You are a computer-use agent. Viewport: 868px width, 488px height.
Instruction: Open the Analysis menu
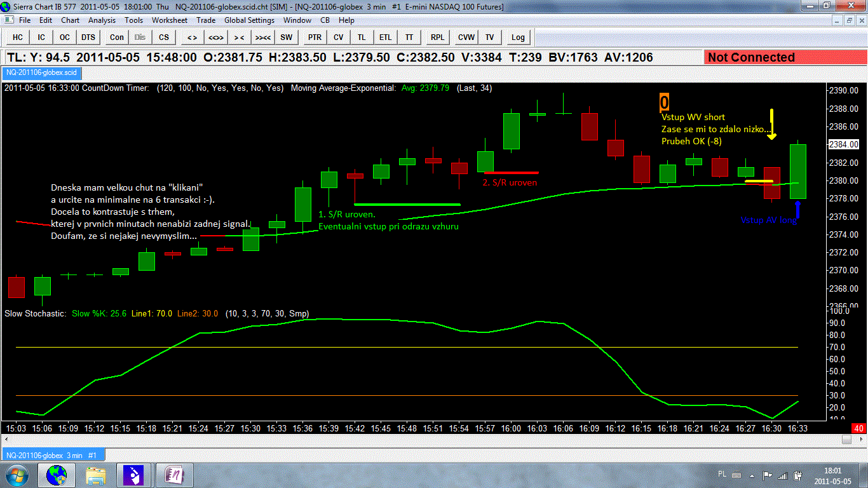102,20
